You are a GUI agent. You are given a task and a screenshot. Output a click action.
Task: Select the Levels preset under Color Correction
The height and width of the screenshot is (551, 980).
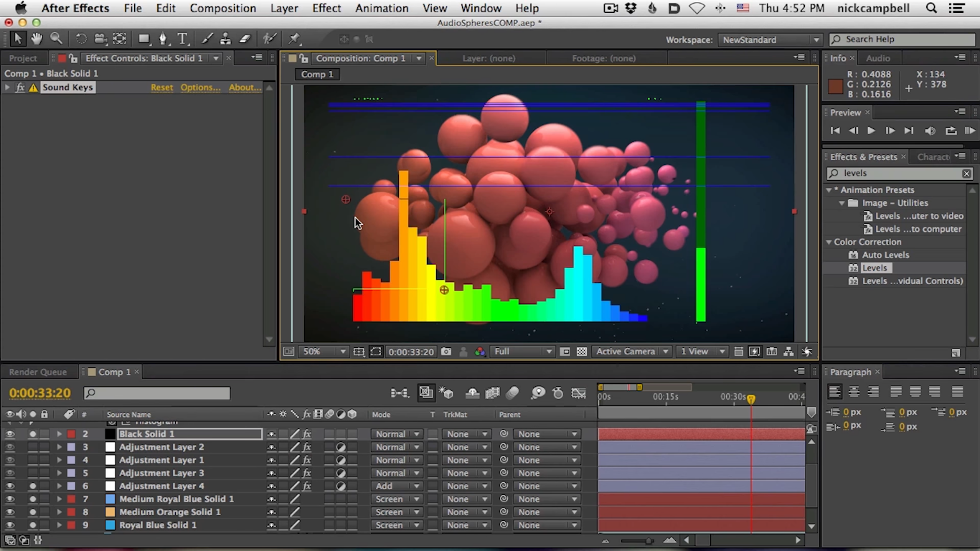point(875,267)
